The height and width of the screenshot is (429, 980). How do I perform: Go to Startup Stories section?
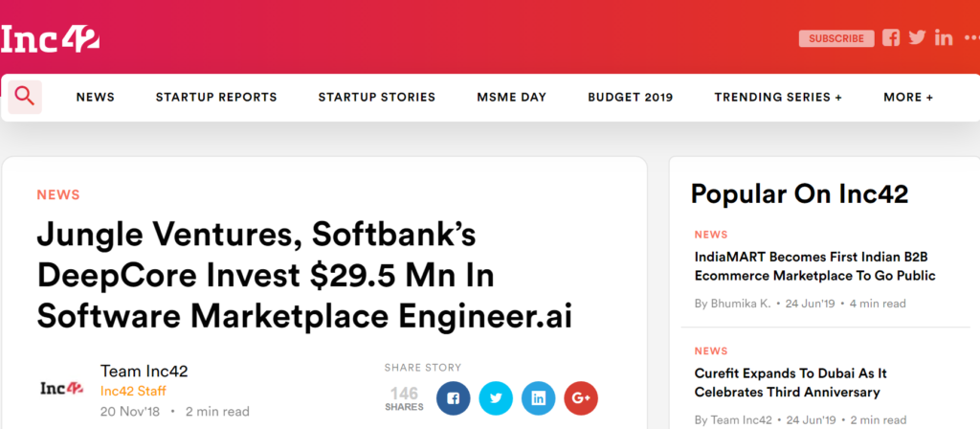377,97
